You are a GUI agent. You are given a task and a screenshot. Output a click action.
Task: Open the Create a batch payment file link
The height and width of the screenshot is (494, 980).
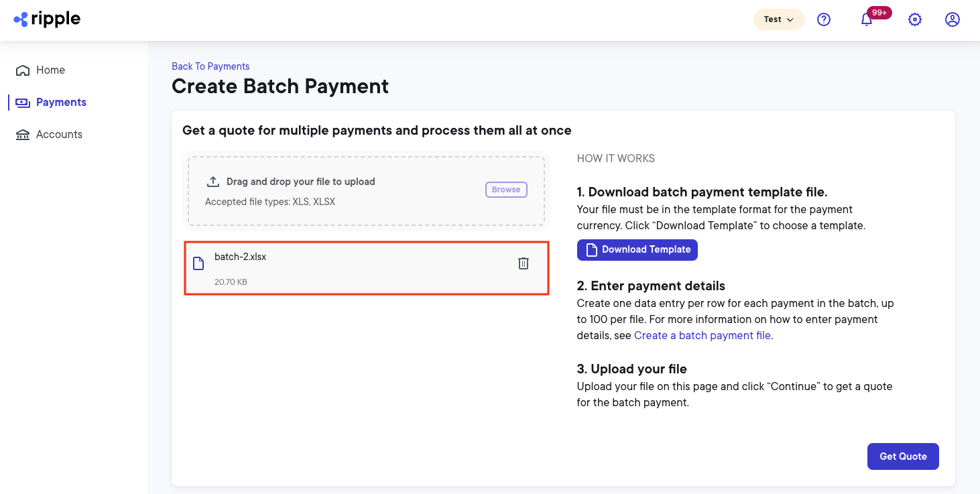tap(702, 335)
